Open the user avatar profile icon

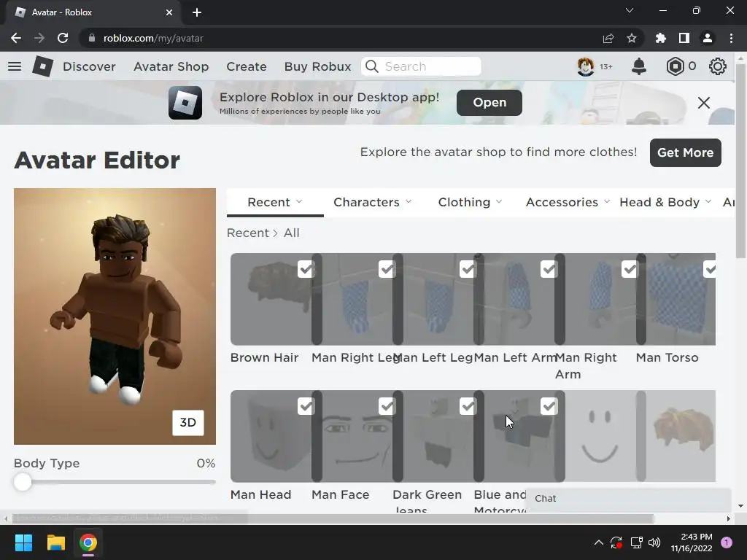click(586, 66)
